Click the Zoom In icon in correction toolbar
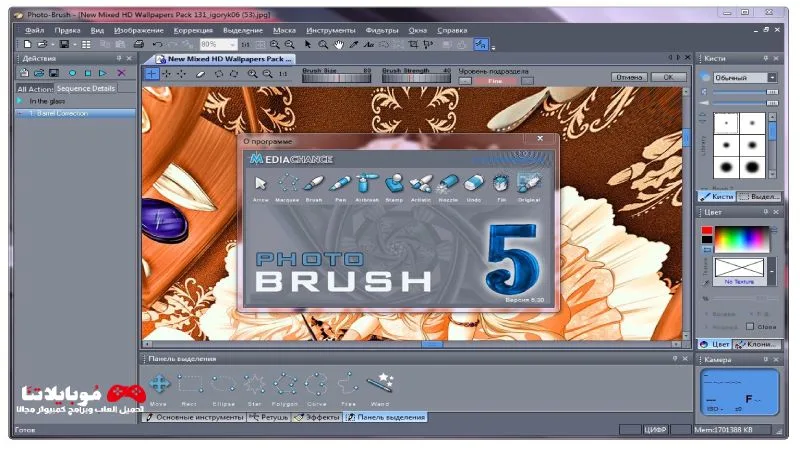This screenshot has width=800, height=450. click(253, 74)
